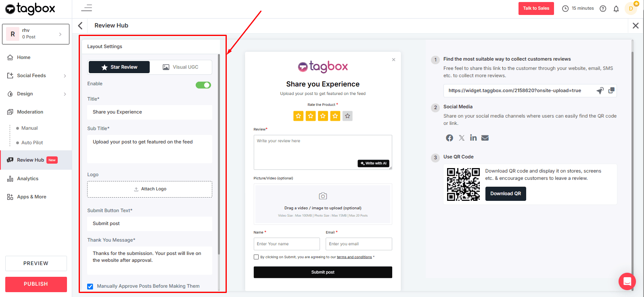Close the review form preview
The image size is (644, 297).
tap(393, 59)
